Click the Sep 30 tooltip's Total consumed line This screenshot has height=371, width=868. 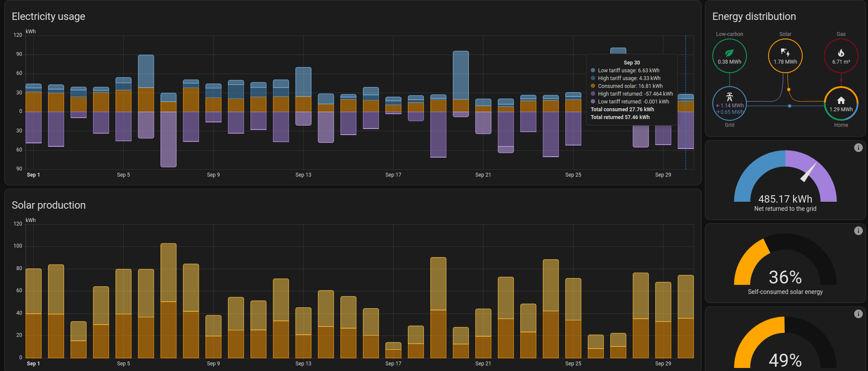coord(622,110)
